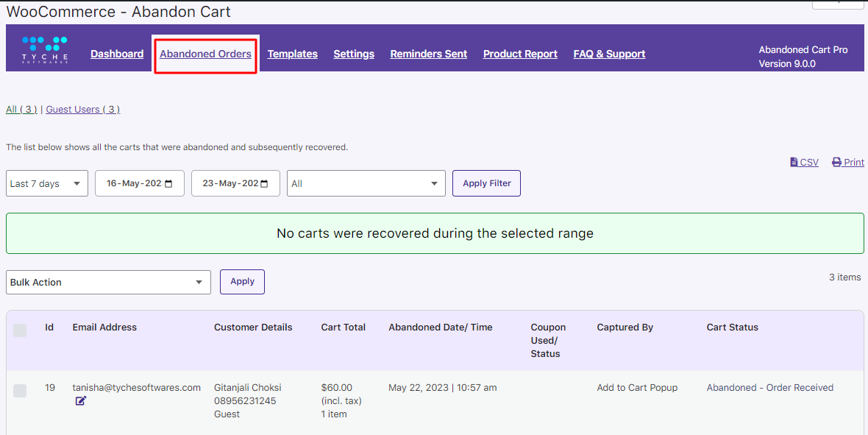
Task: Open the FAQ & Support tab
Action: click(609, 54)
